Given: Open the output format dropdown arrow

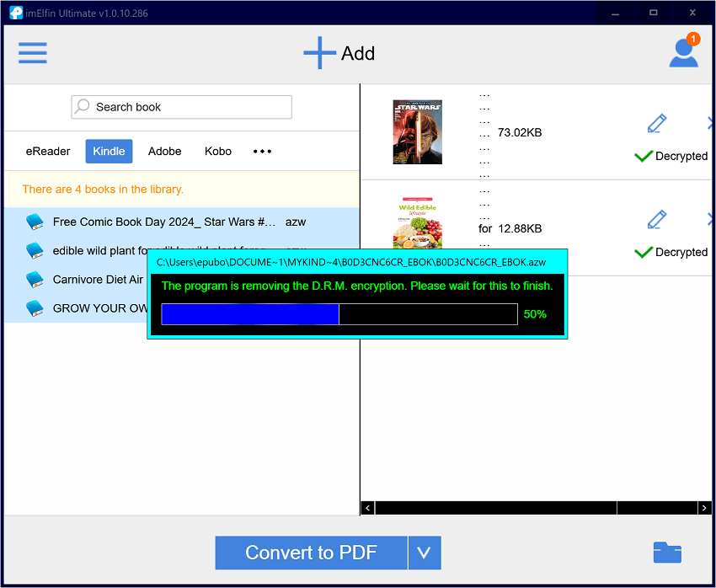Looking at the screenshot, I should (425, 553).
